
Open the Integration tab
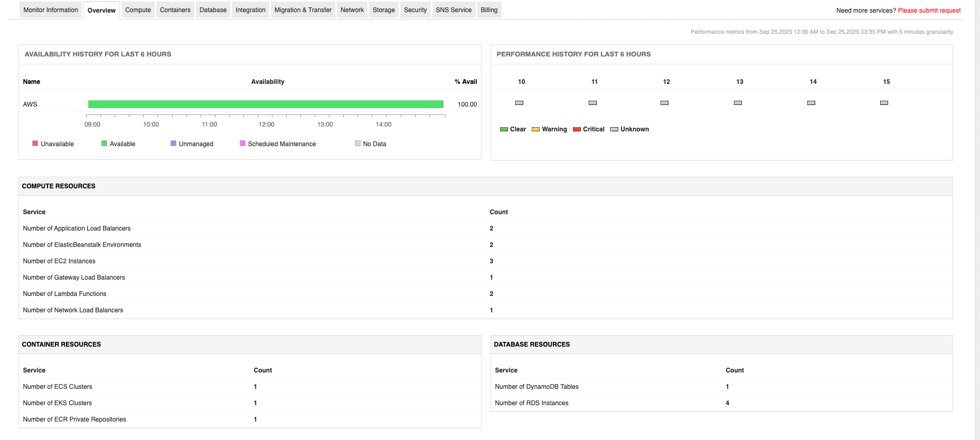tap(250, 10)
